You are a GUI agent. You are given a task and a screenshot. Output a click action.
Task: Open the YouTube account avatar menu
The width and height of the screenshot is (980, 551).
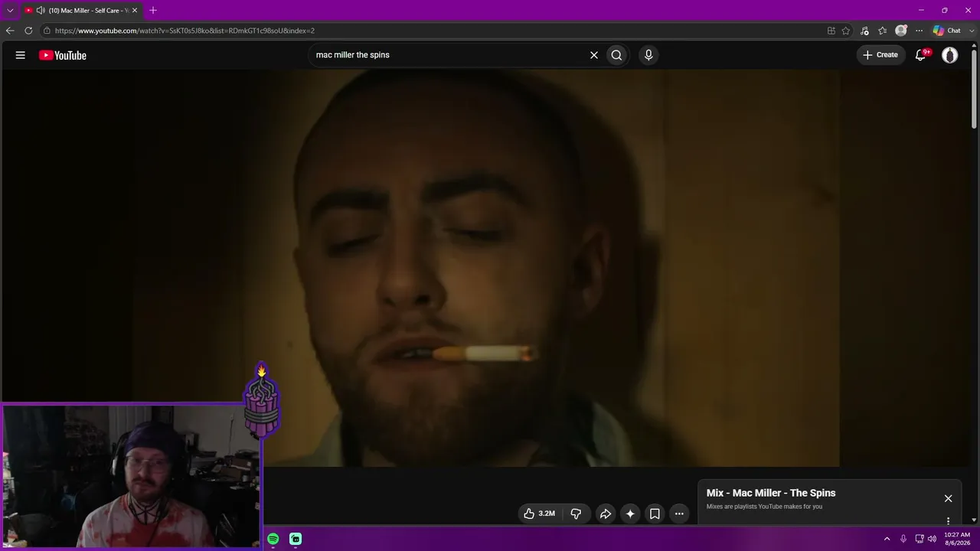[x=950, y=55]
